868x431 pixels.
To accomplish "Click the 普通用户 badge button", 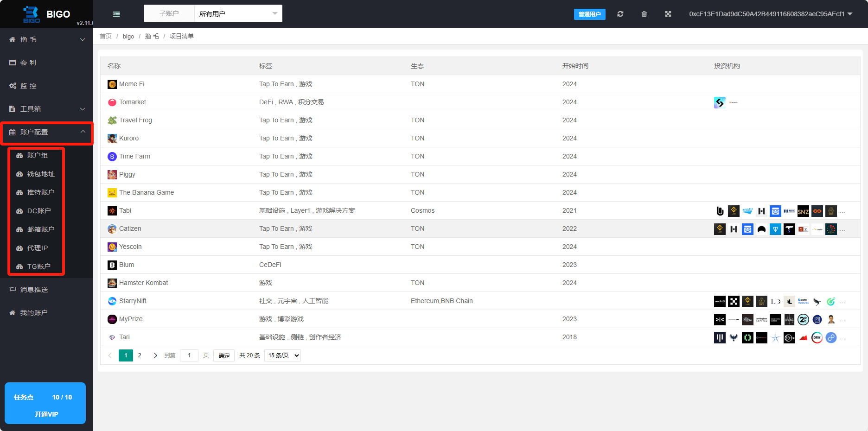I will pos(589,14).
